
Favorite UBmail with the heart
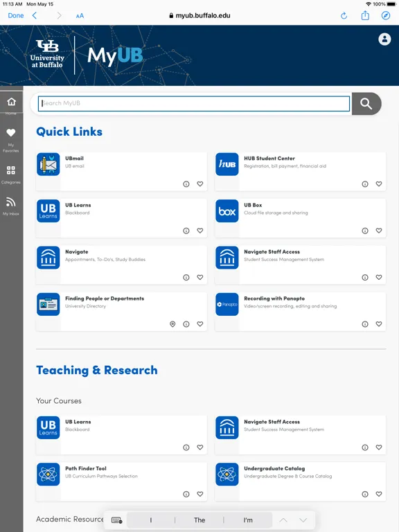tap(200, 184)
